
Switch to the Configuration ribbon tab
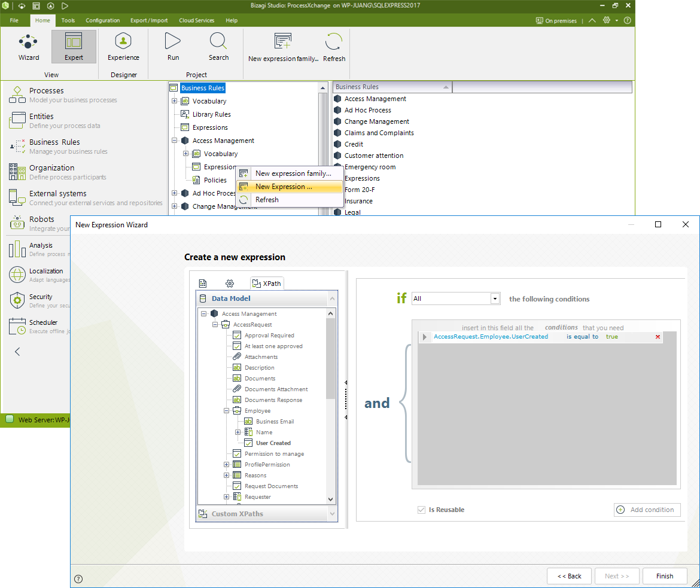[103, 20]
